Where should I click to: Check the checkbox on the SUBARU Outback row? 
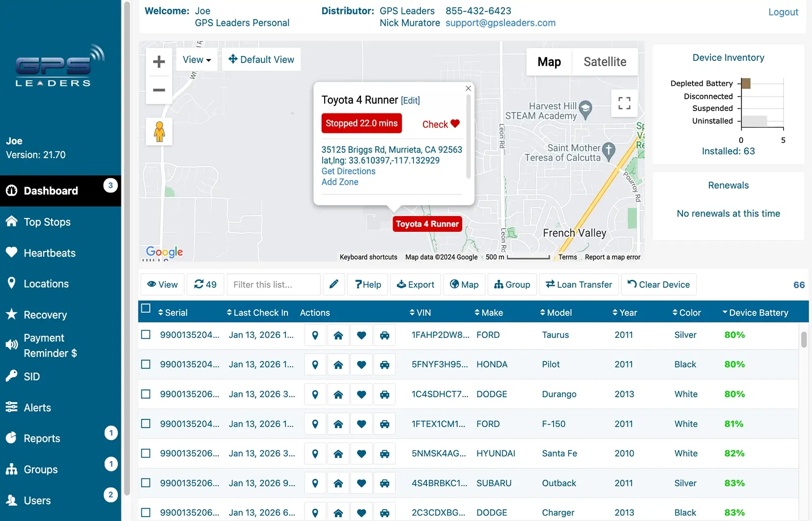[145, 483]
